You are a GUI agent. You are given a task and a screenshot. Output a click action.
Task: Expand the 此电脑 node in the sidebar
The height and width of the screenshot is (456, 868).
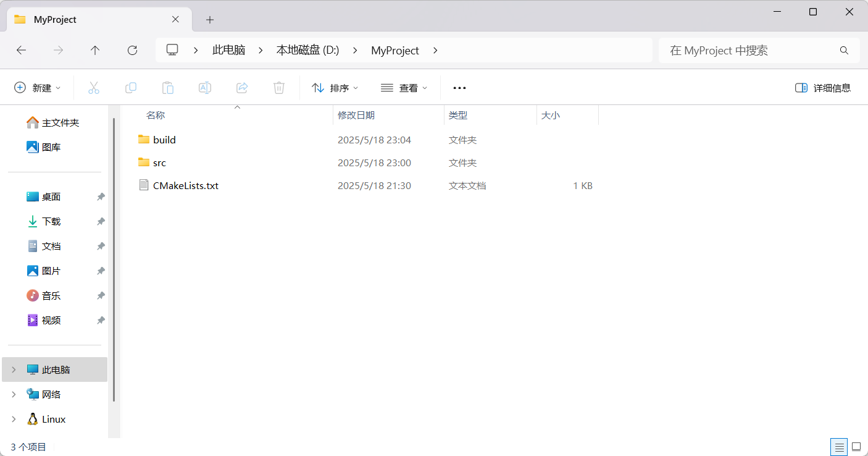[14, 369]
